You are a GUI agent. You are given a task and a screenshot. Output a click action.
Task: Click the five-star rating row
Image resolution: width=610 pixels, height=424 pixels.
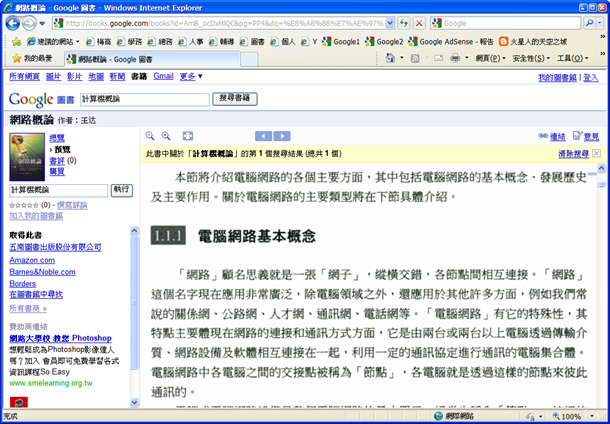tap(24, 205)
